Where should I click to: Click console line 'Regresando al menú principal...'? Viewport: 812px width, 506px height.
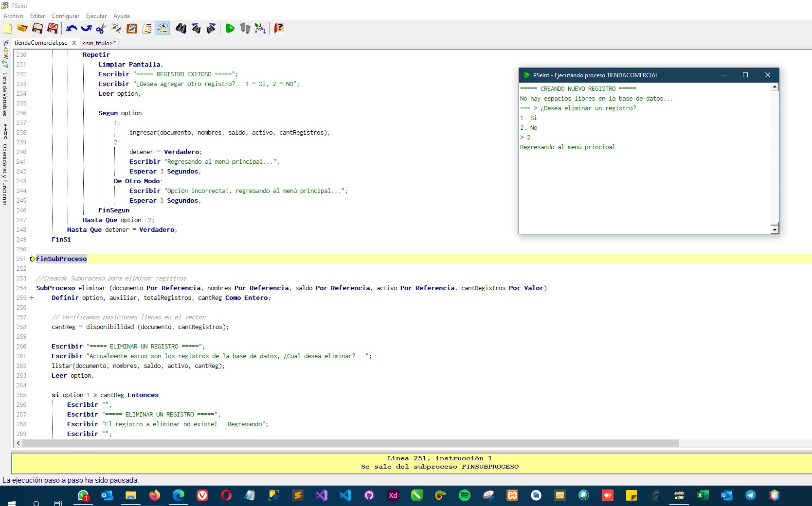click(x=573, y=147)
